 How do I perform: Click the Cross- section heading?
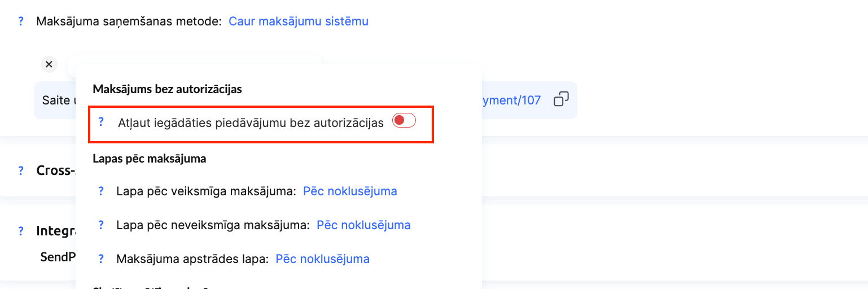click(55, 170)
